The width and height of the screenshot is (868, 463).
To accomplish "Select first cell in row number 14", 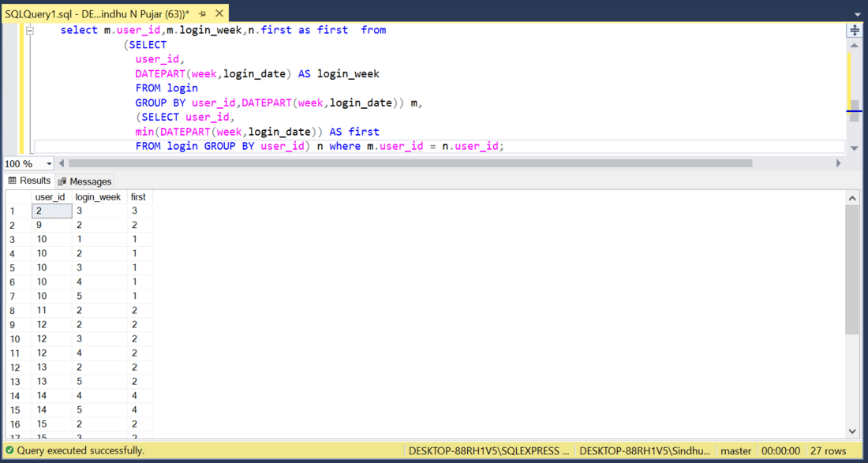I will (140, 396).
